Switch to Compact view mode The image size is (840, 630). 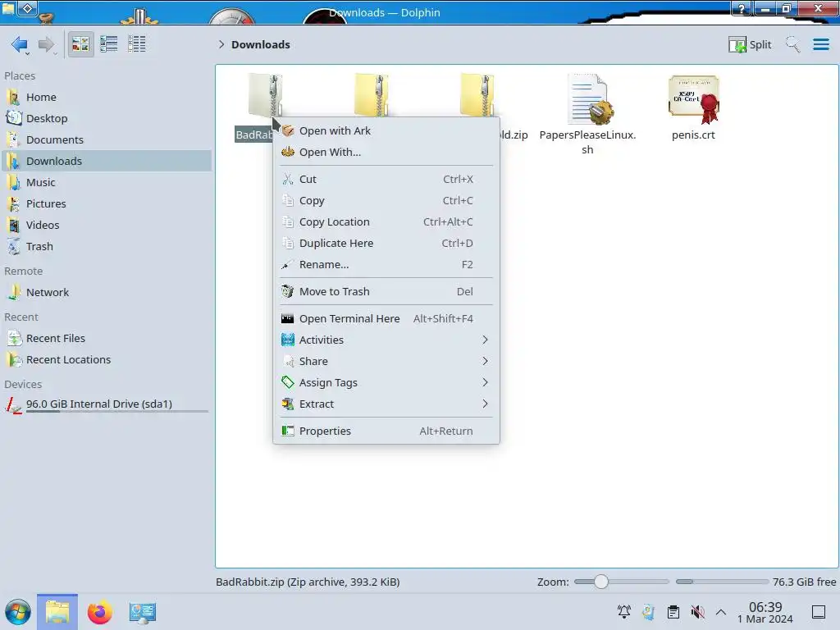tap(109, 44)
